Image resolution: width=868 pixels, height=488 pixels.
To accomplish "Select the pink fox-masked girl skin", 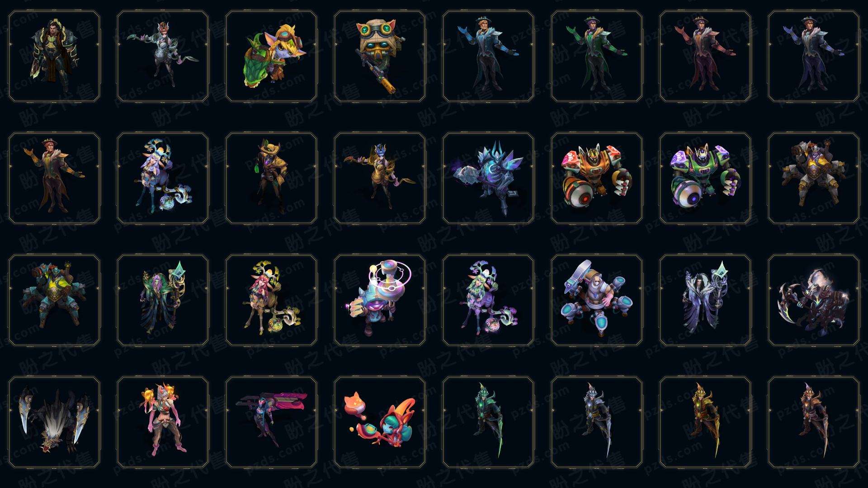I will [163, 422].
